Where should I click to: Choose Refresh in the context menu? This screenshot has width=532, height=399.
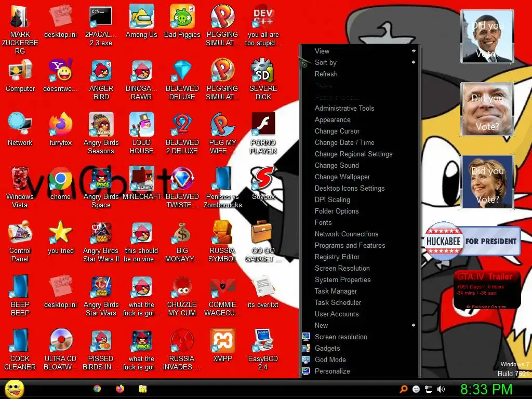coord(361,74)
